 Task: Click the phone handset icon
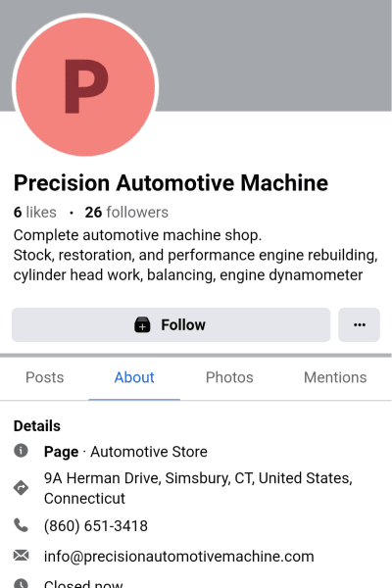pyautogui.click(x=21, y=525)
